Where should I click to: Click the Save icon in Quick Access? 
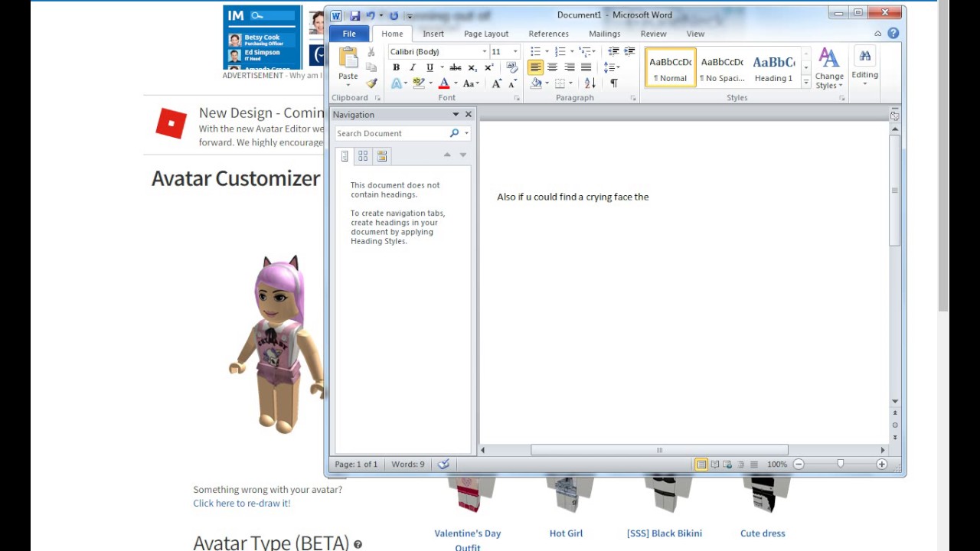[x=354, y=15]
